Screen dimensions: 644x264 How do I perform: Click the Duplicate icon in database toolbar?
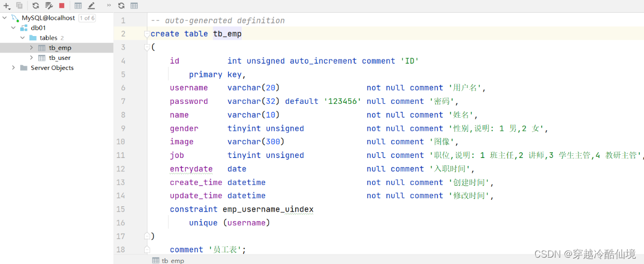coord(20,6)
